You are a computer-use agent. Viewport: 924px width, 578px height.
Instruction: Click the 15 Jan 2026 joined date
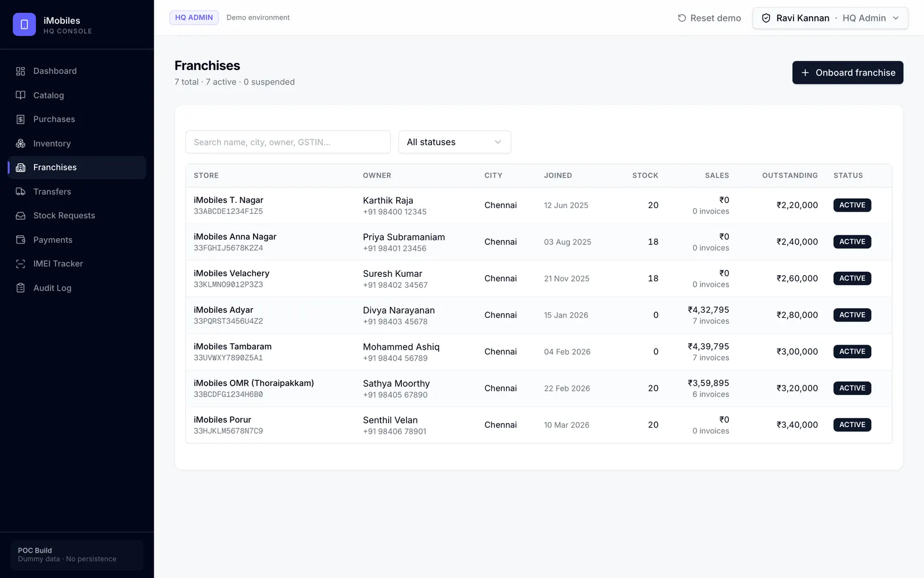(x=566, y=315)
